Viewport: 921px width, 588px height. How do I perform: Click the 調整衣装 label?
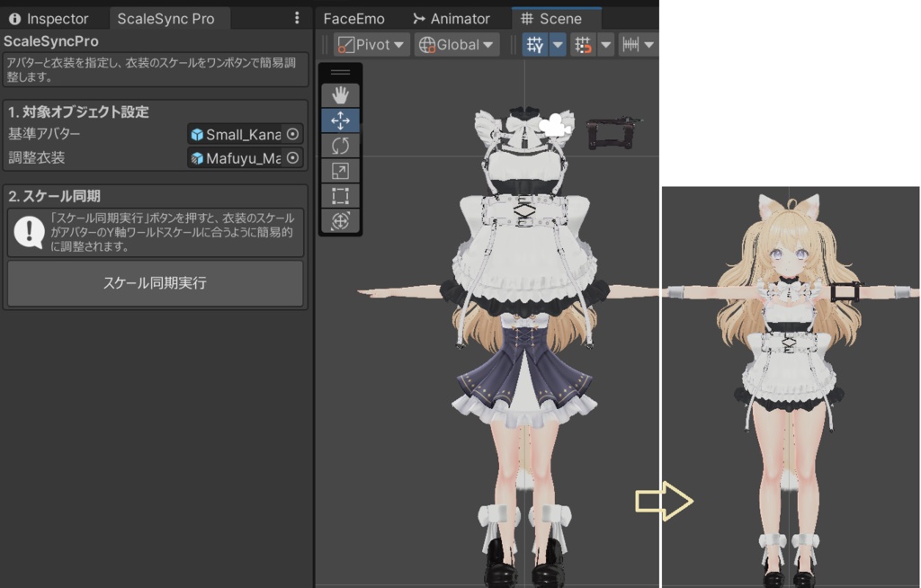(x=36, y=157)
